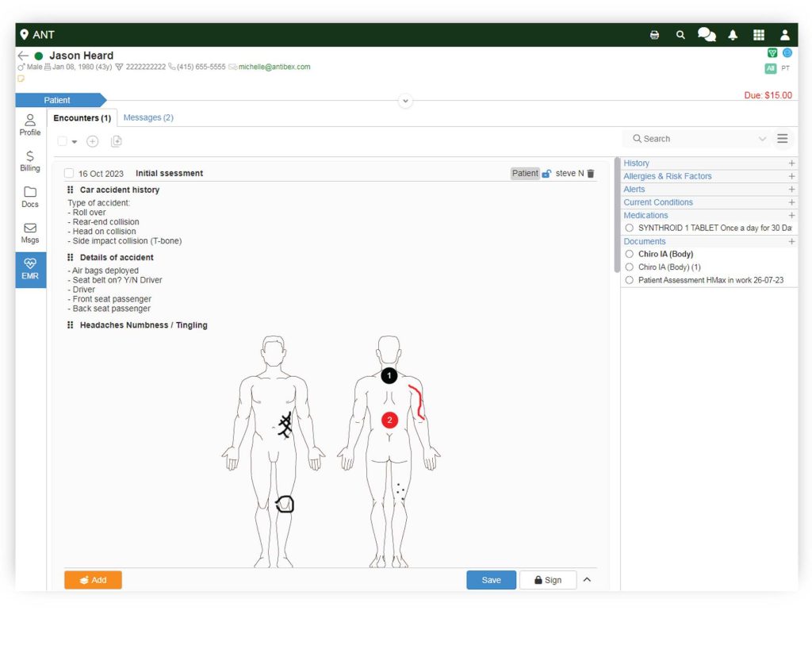Open the chat messages icon
This screenshot has height=672, width=812.
pos(706,35)
